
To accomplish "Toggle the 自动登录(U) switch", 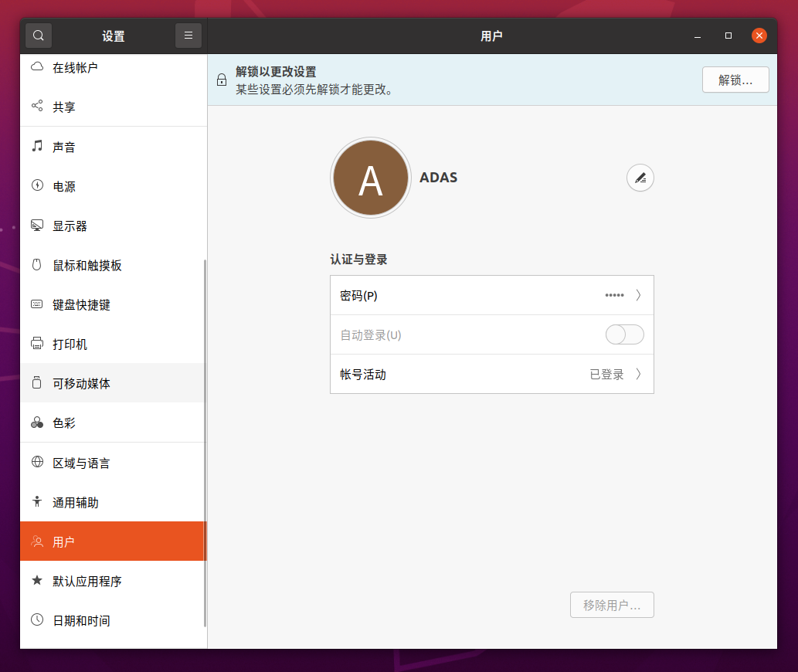I will click(x=624, y=334).
